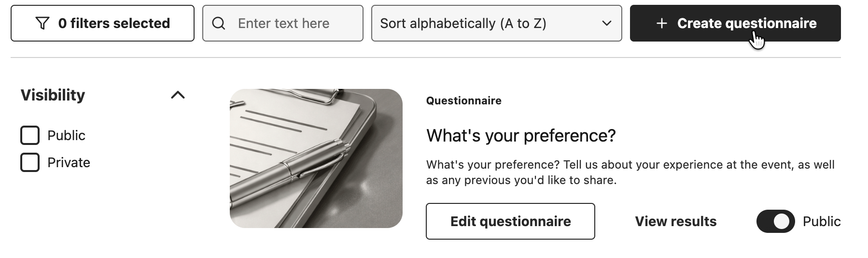Check the Private visibility checkbox

(30, 162)
